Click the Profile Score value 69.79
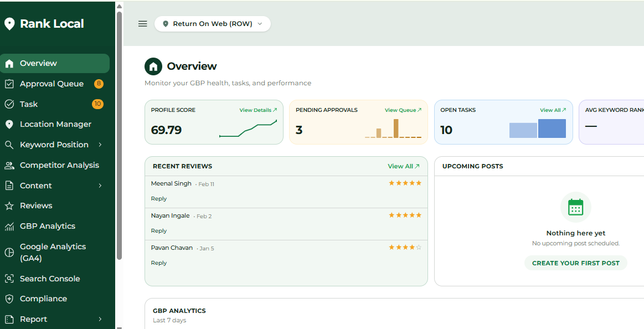Viewport: 644px width, 329px height. [x=166, y=130]
